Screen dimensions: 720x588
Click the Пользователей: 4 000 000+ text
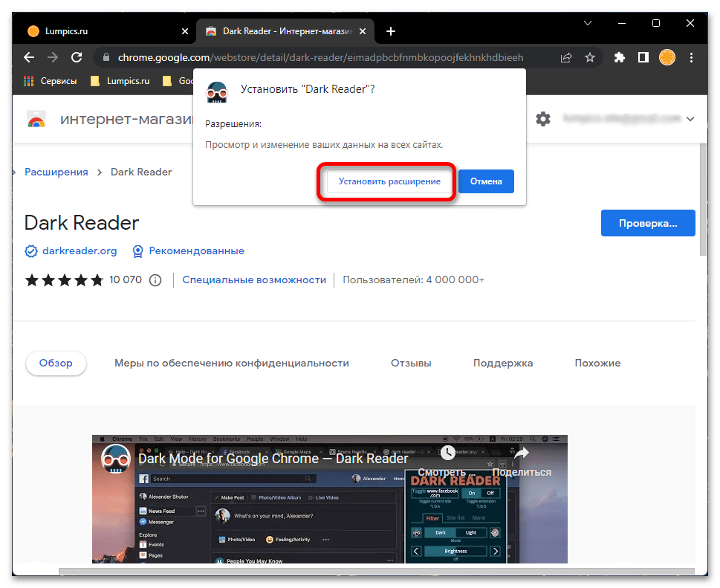click(x=413, y=280)
